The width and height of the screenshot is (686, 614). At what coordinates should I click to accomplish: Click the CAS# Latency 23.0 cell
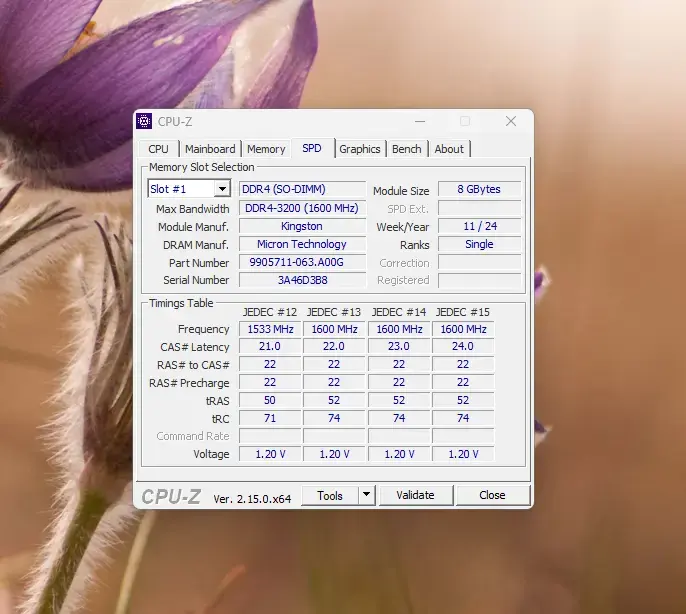click(399, 346)
